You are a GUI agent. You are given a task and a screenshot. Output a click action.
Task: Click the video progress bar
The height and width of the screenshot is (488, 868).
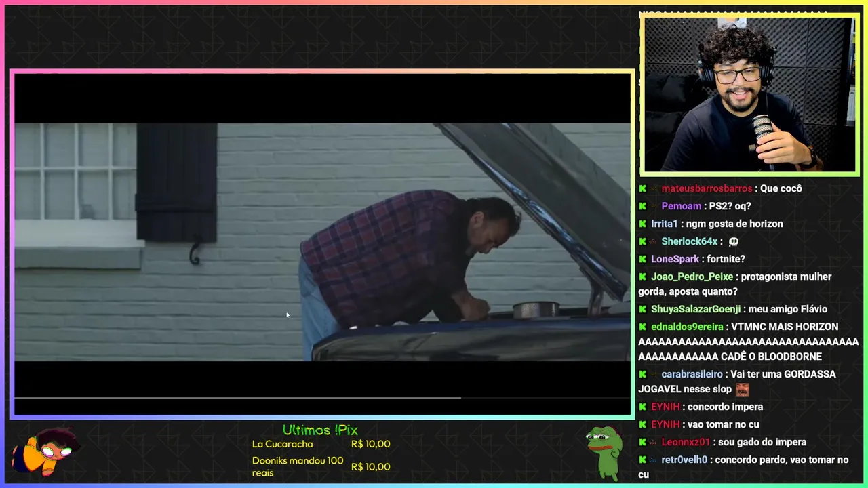point(323,398)
